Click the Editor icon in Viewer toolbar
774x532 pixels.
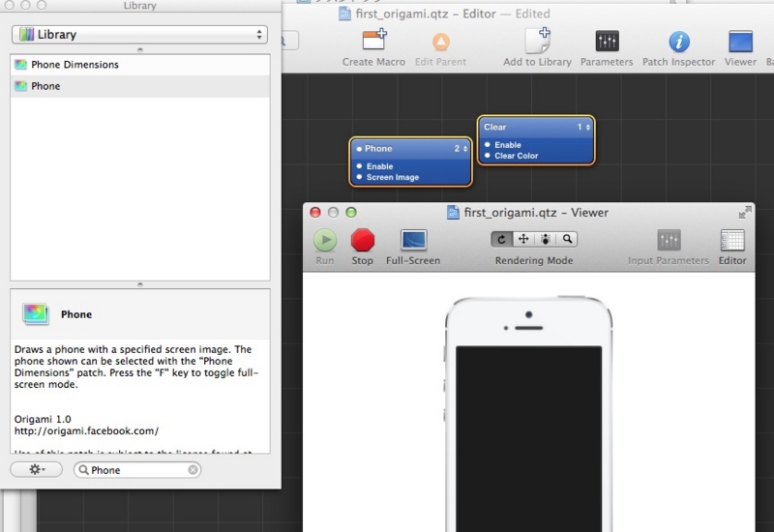click(732, 240)
